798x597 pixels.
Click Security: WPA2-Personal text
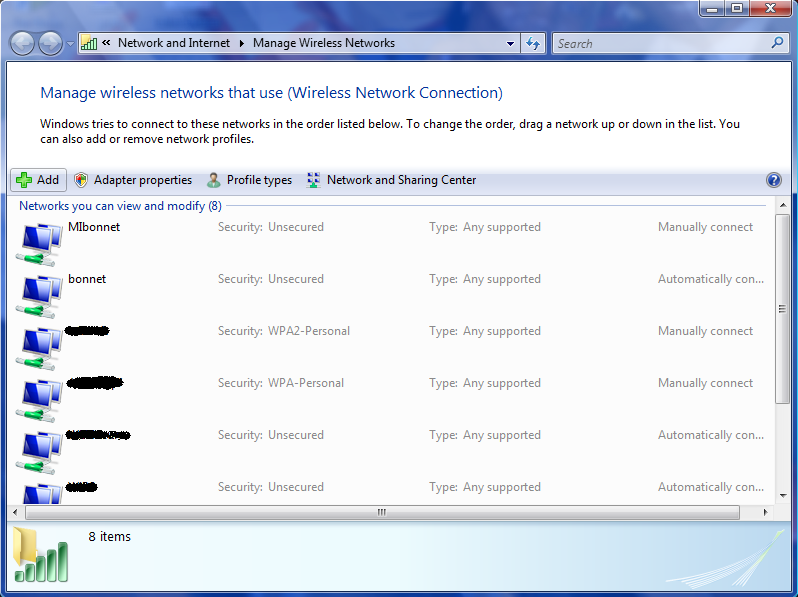[x=284, y=331]
